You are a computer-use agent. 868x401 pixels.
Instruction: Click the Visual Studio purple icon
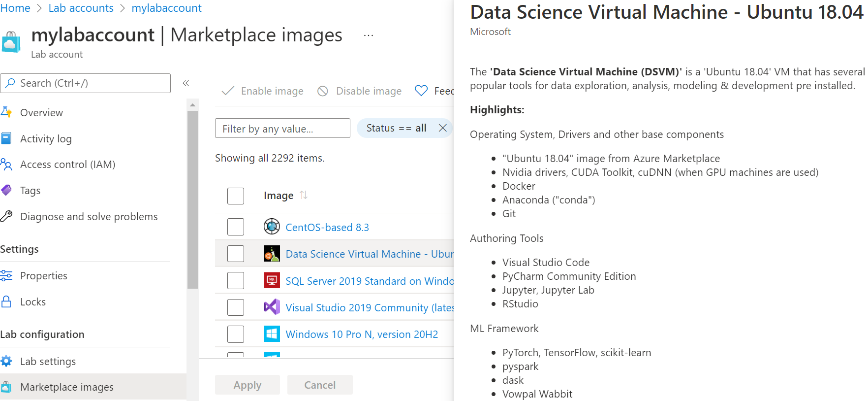point(272,307)
